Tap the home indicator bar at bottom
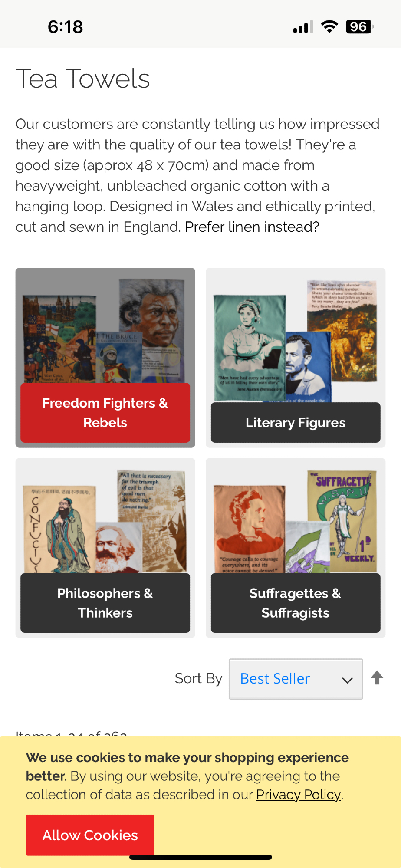Image resolution: width=401 pixels, height=868 pixels. (x=200, y=857)
